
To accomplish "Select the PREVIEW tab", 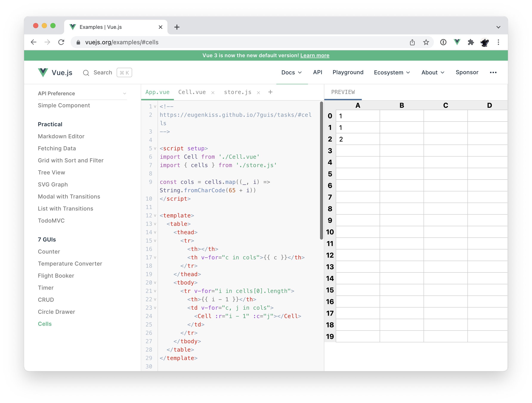I will click(343, 92).
